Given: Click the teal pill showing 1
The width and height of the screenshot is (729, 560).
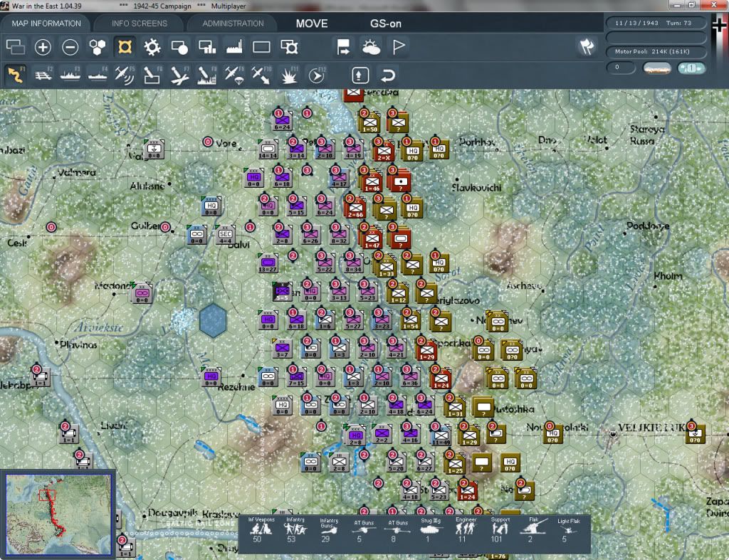Looking at the screenshot, I should tap(691, 68).
